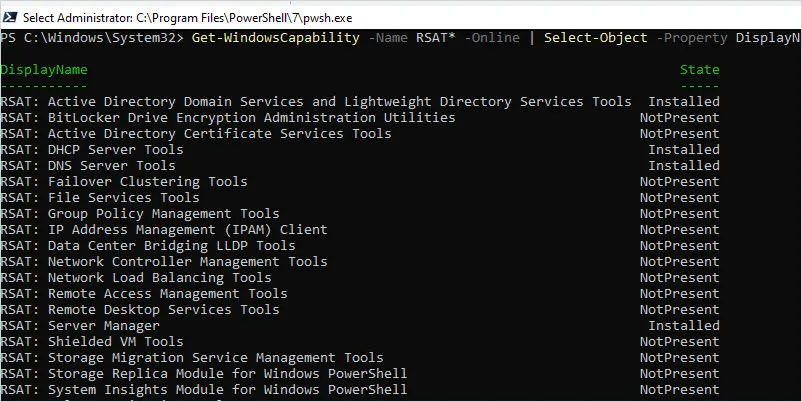Click 'RSAT: Data Center Bridging LLDP Tools'

[148, 245]
